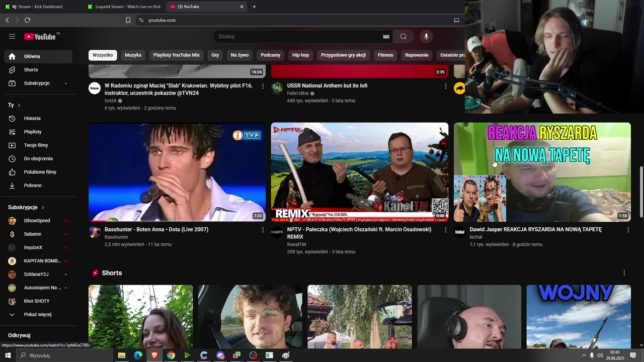Open Subskrypcje in the sidebar
This screenshot has width=644, height=362.
click(38, 83)
